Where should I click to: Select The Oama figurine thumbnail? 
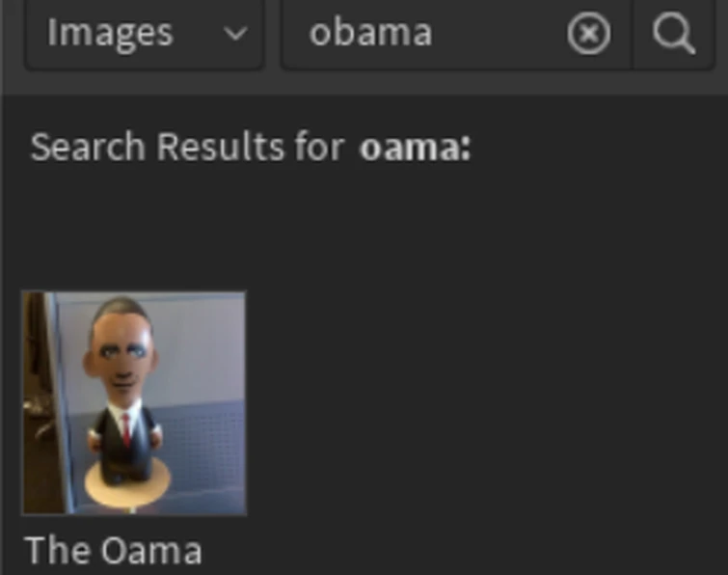click(134, 403)
